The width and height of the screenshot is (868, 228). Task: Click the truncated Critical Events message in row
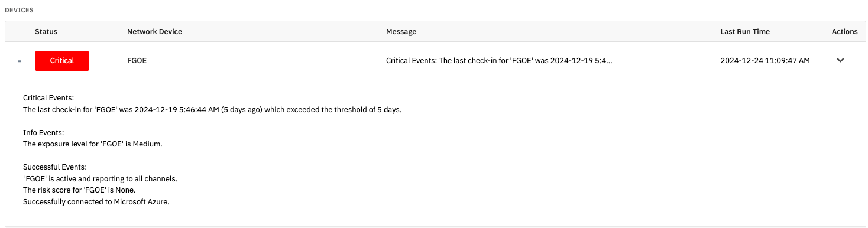[x=499, y=61]
